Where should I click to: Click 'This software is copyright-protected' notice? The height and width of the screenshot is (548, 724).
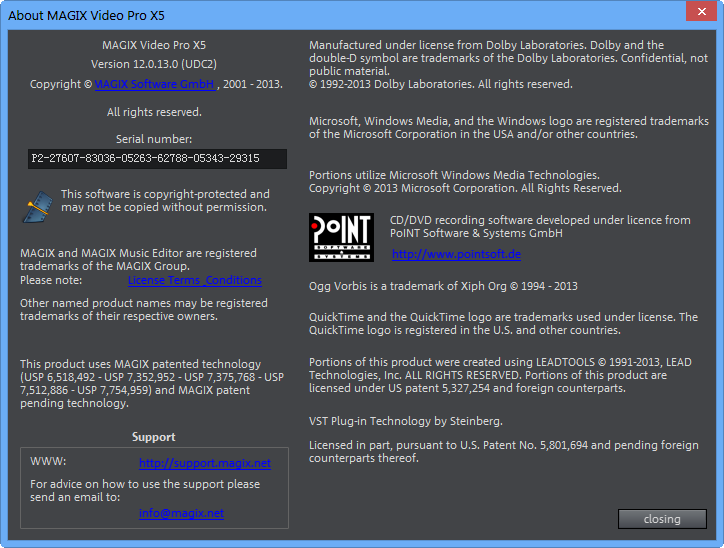click(165, 200)
